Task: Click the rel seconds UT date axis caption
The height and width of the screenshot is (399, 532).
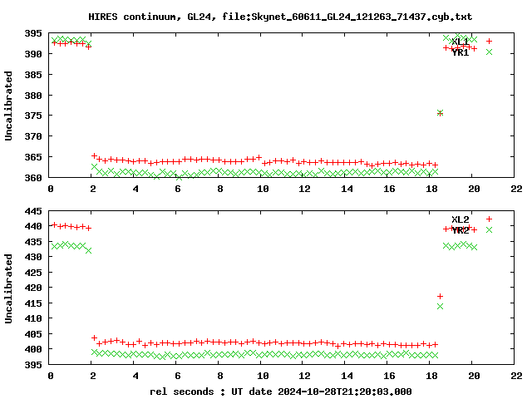Action: (281, 392)
